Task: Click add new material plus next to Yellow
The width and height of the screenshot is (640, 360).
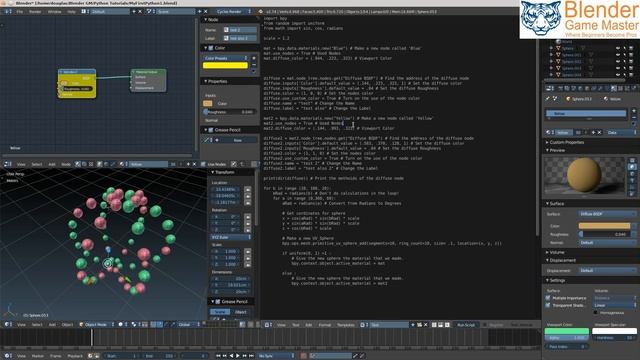Action: pyautogui.click(x=593, y=133)
